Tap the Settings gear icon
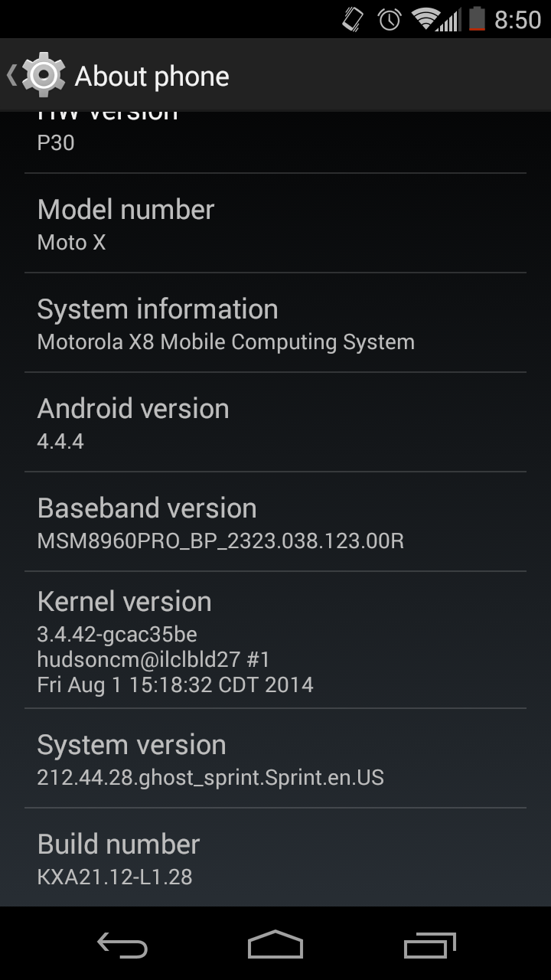Viewport: 551px width, 980px height. (44, 75)
